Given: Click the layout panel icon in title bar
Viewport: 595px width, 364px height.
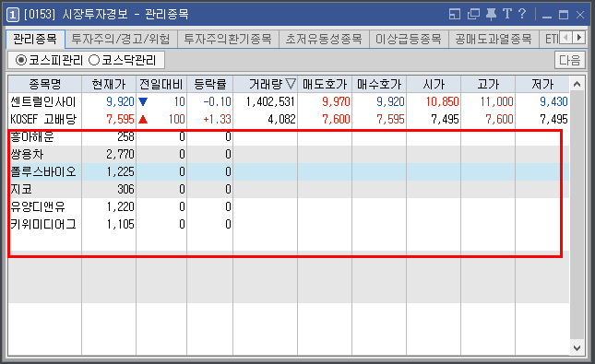Looking at the screenshot, I should (x=454, y=15).
